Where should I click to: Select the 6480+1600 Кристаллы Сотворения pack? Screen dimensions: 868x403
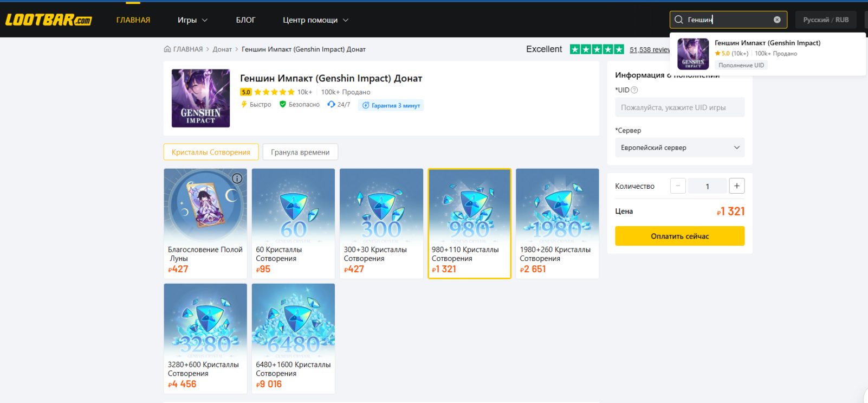pos(293,338)
